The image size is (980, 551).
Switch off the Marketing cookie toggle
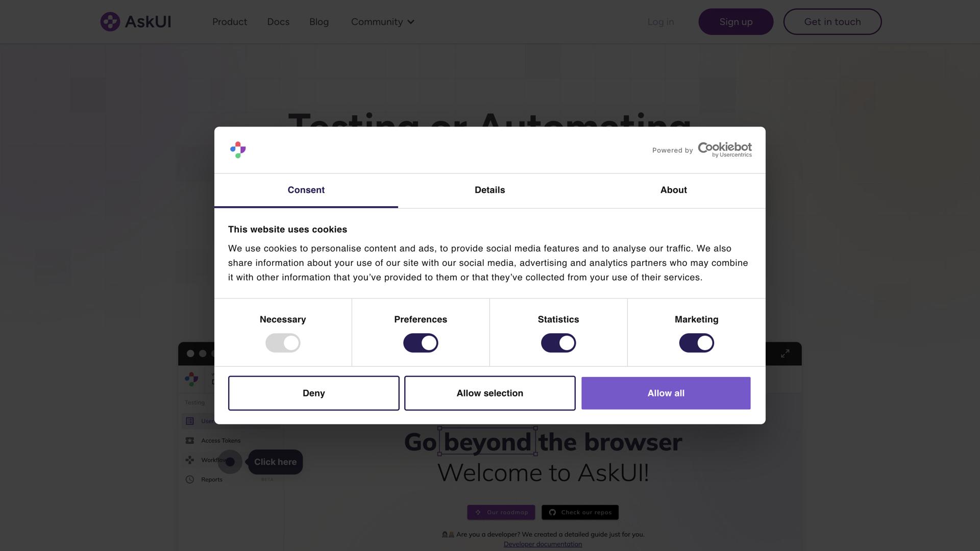696,343
